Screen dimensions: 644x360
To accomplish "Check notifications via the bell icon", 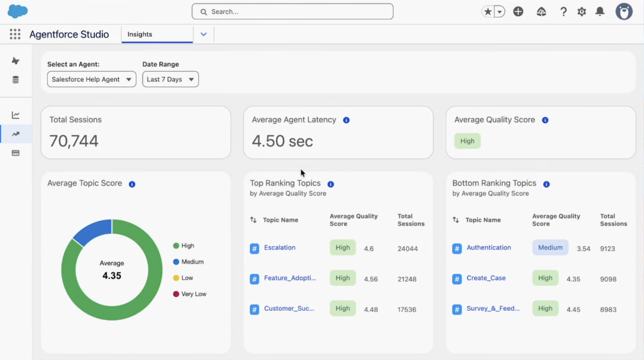I will (x=600, y=11).
